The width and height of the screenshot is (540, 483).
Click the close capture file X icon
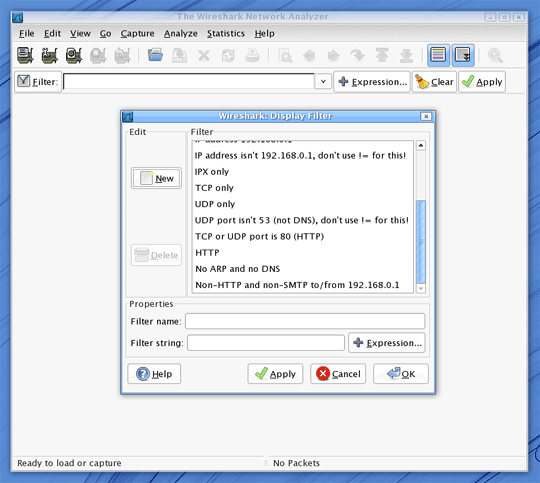point(204,55)
